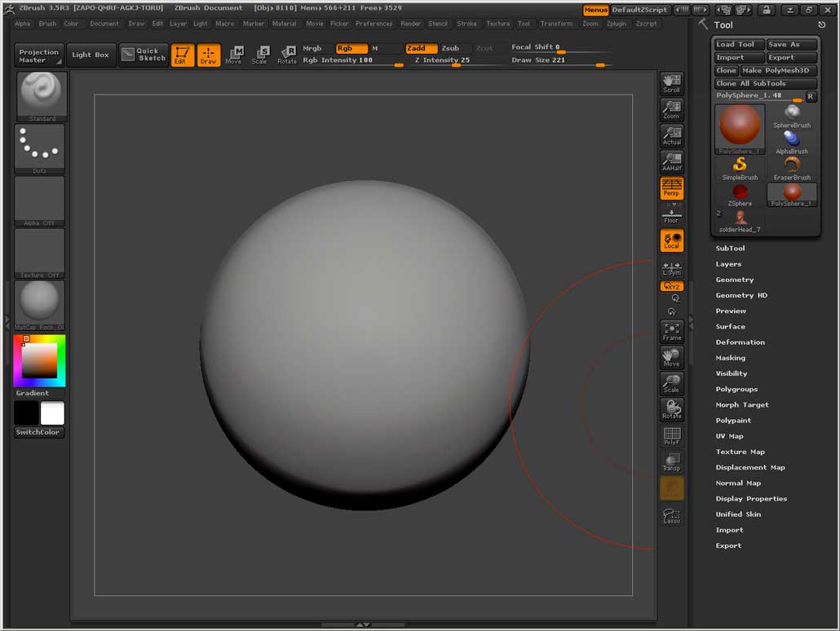This screenshot has height=631, width=840.
Task: Open the Zplugin menu
Action: 617,24
